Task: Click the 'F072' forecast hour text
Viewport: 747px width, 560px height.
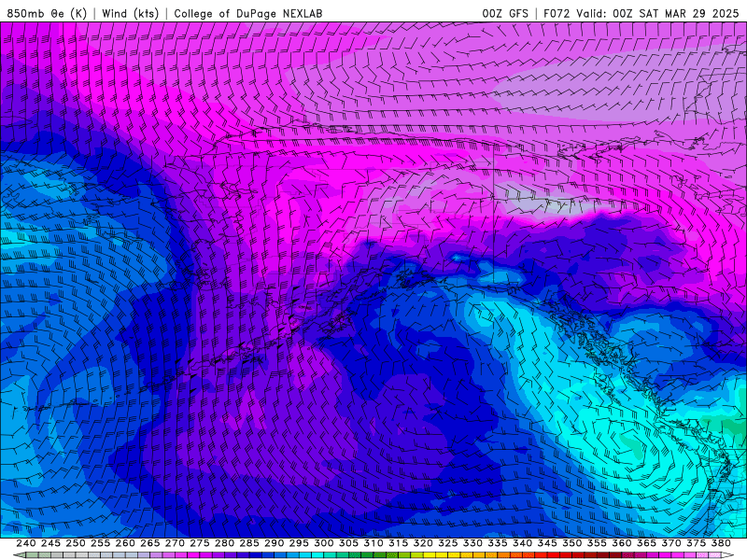Action: (557, 13)
